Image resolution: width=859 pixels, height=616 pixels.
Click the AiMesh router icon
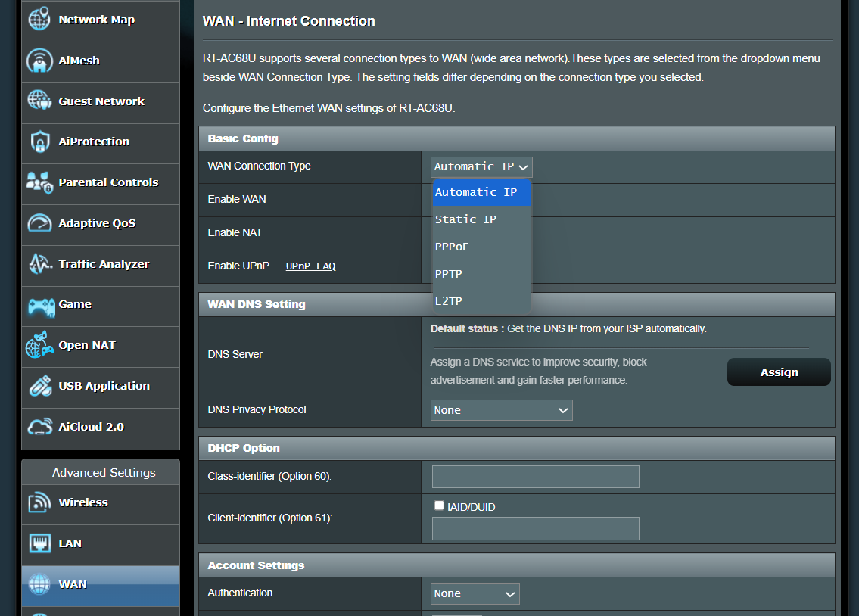[39, 61]
